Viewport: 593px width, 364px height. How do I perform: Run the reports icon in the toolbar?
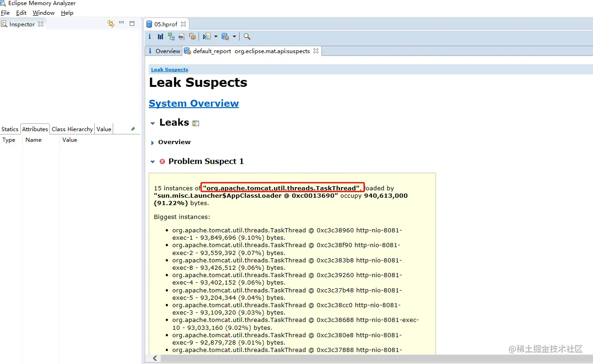click(x=206, y=36)
